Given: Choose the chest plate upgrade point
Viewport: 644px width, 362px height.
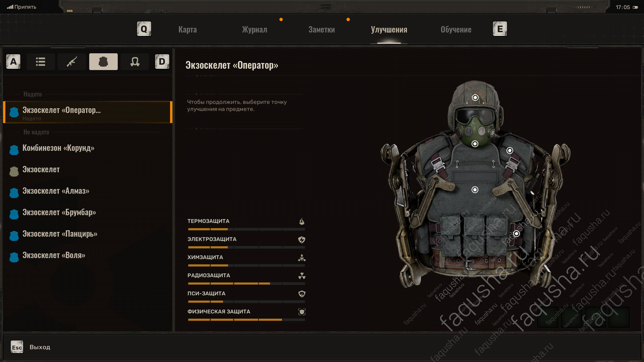Looking at the screenshot, I should pyautogui.click(x=475, y=190).
